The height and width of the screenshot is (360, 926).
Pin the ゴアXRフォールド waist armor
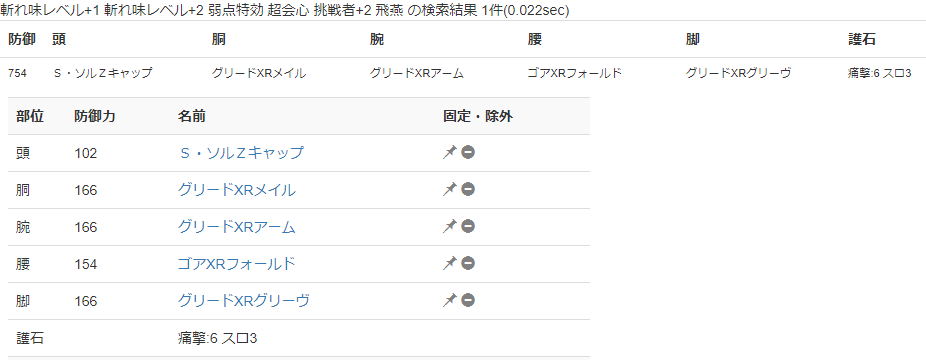pyautogui.click(x=450, y=263)
